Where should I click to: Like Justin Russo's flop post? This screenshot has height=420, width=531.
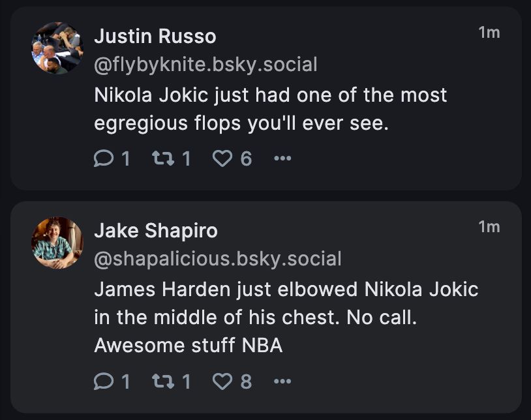pos(223,158)
